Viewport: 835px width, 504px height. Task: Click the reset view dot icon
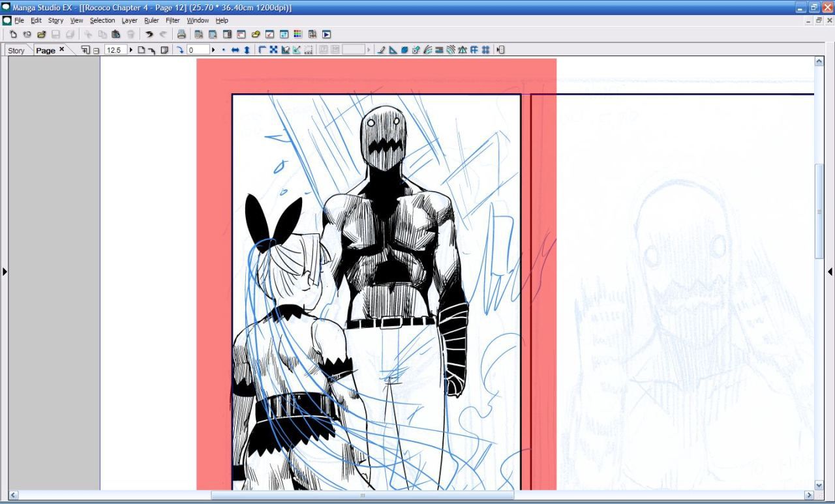pyautogui.click(x=223, y=50)
